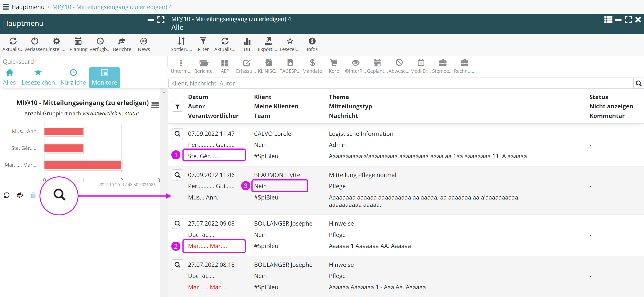Select the Monitore tab
Viewport: 644px width, 297px height.
104,77
